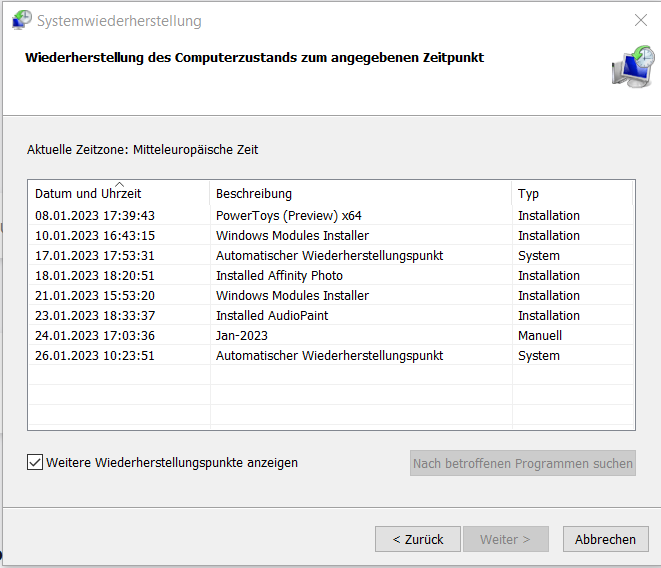
Task: Click Installation type on the 08.01.2023 row
Action: [x=549, y=215]
